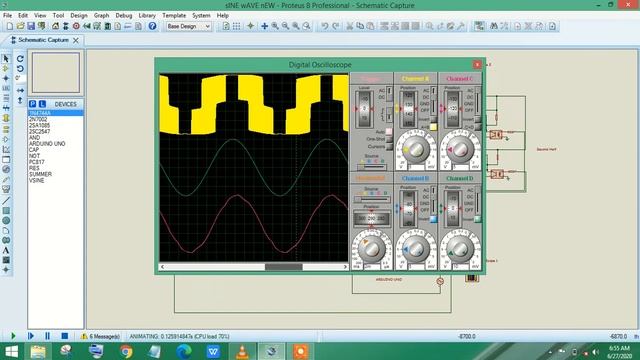Open the Graph menu
The width and height of the screenshot is (640, 360).
(101, 16)
